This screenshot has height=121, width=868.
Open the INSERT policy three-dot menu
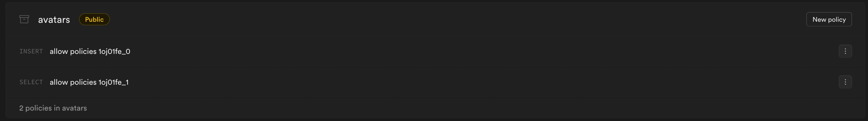845,51
